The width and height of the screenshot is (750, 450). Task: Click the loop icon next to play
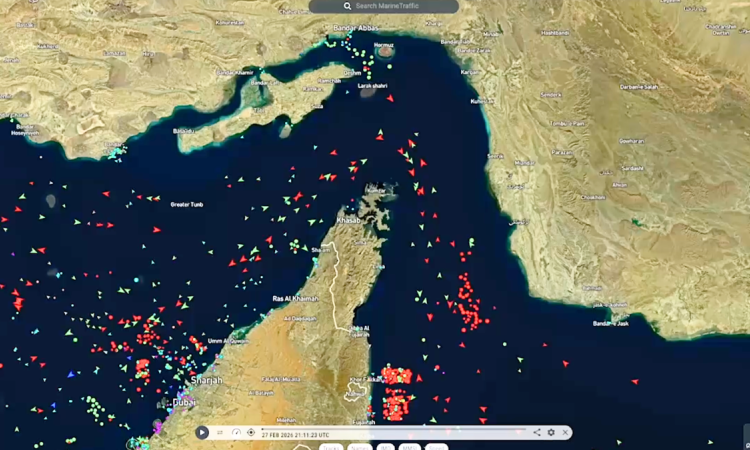[x=220, y=433]
